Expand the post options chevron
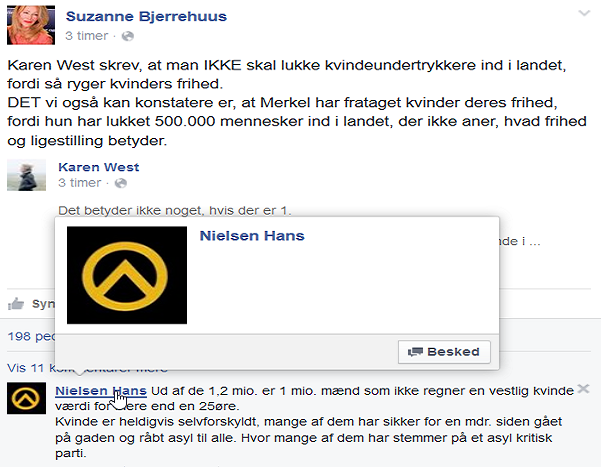 pos(584,14)
